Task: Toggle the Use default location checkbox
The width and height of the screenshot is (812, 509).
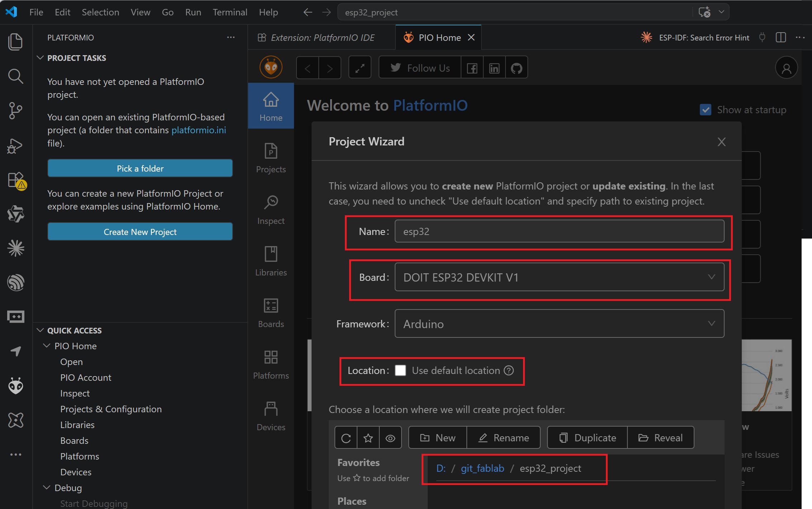Action: click(400, 370)
